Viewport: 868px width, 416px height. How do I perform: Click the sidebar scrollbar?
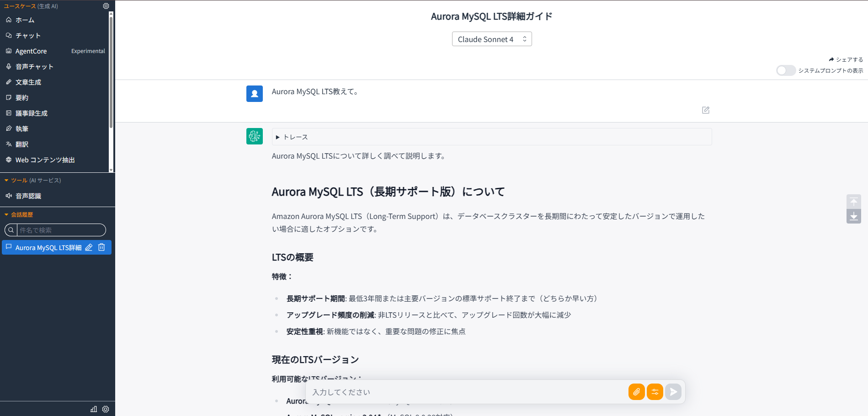(x=111, y=73)
